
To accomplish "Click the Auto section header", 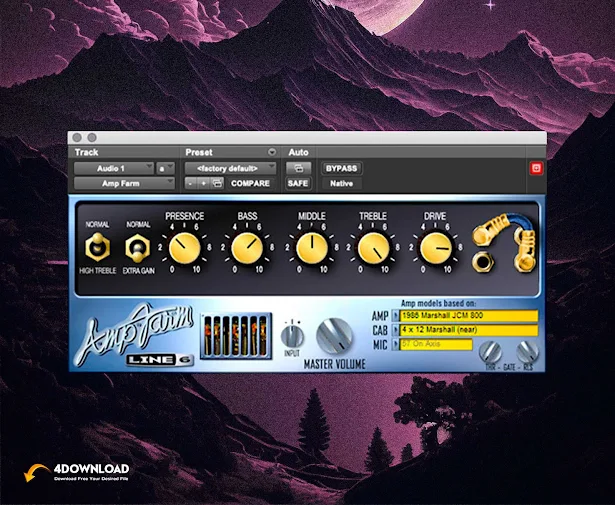I will (298, 152).
